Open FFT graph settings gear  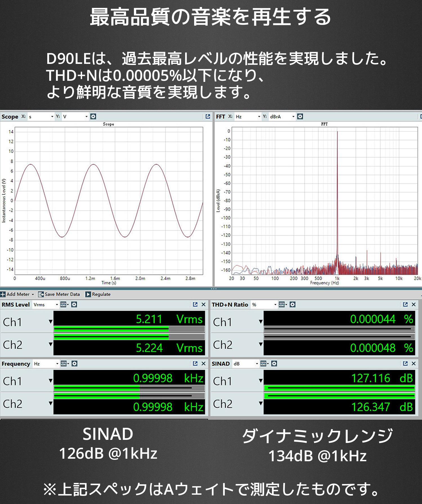pyautogui.click(x=300, y=117)
